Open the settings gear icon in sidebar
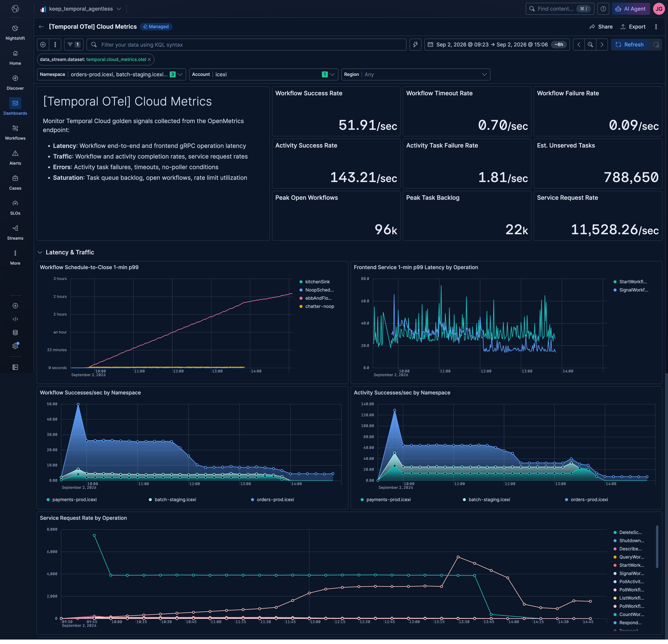 click(15, 346)
